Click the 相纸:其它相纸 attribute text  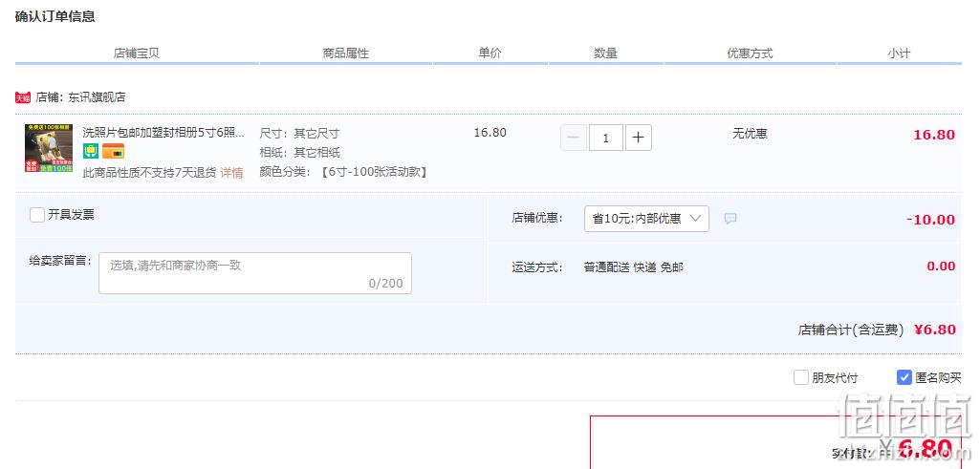pos(299,153)
